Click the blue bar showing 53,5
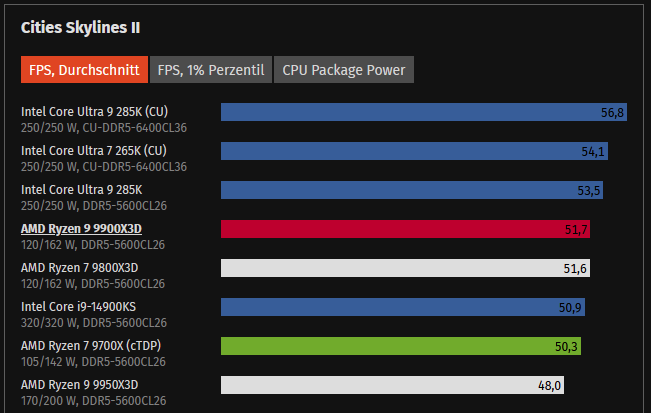The height and width of the screenshot is (413, 651). [412, 190]
